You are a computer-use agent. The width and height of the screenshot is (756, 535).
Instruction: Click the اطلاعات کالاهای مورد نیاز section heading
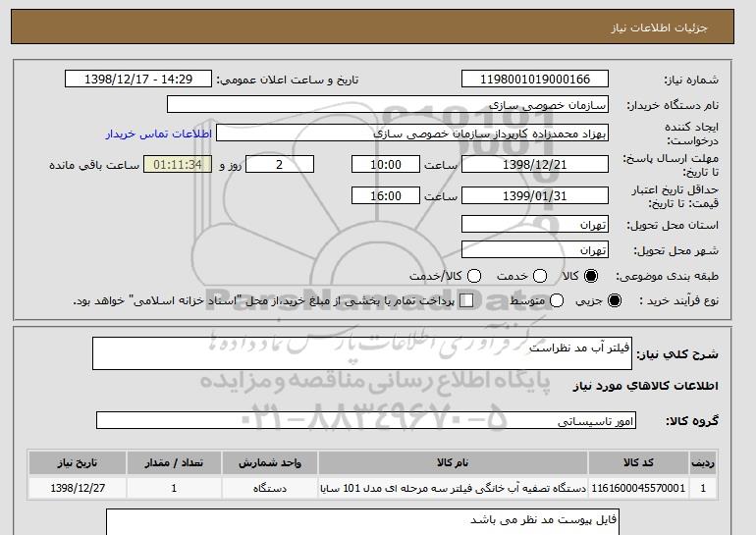[646, 386]
